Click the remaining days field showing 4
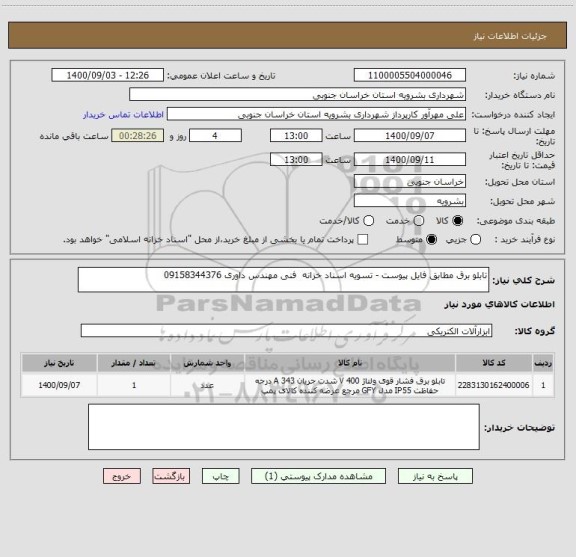Image resolution: width=576 pixels, height=557 pixels. click(x=215, y=136)
